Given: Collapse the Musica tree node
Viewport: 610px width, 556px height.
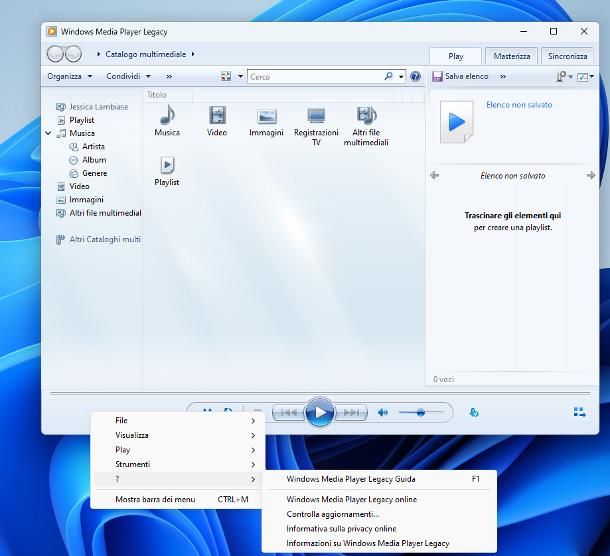Looking at the screenshot, I should [48, 133].
